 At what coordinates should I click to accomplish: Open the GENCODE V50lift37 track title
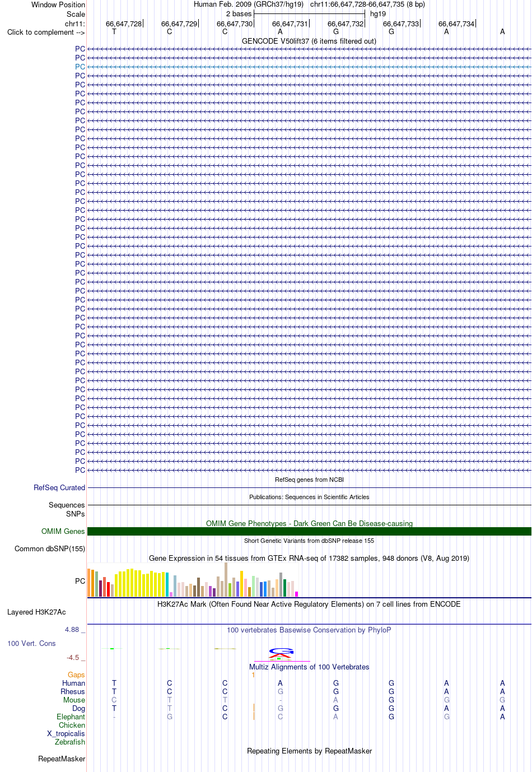tap(309, 41)
